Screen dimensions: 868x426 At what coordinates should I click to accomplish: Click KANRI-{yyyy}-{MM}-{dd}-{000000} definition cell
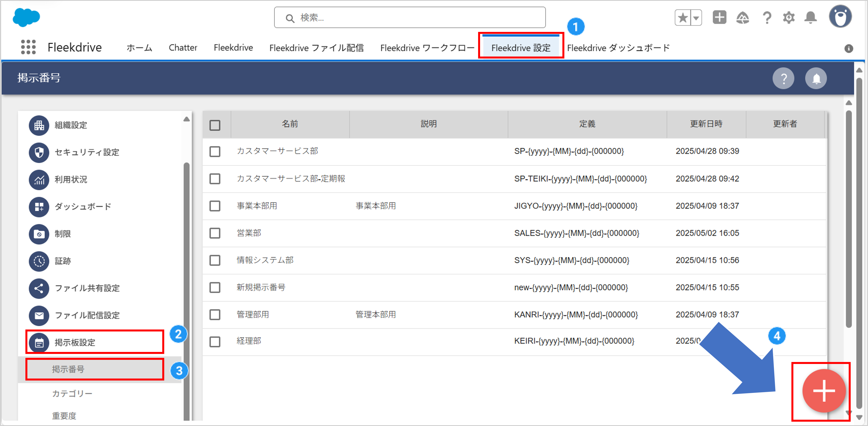pos(576,315)
